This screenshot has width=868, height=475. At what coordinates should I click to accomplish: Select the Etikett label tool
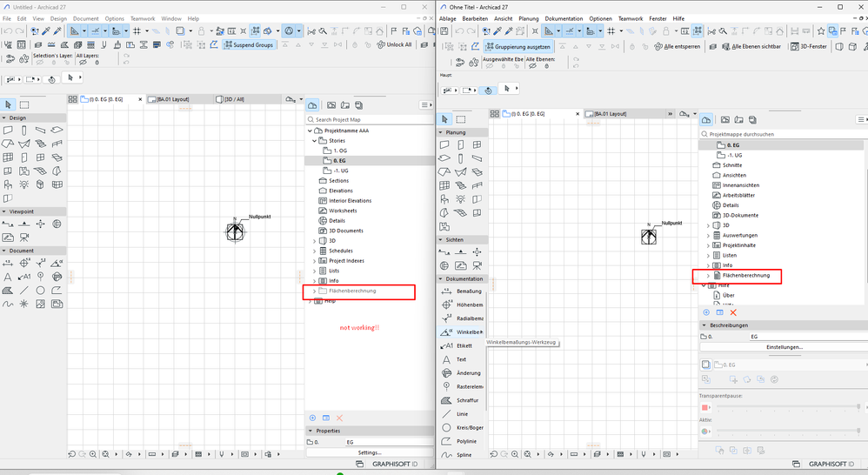(x=462, y=345)
